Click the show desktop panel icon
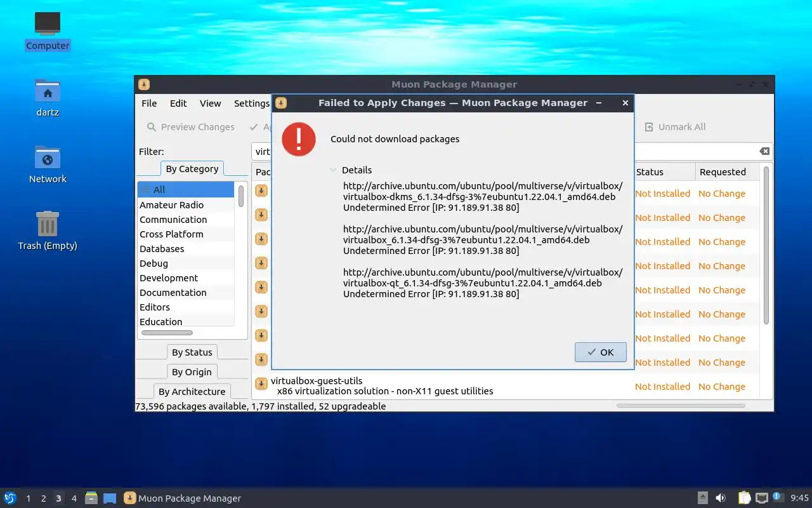 pos(110,498)
